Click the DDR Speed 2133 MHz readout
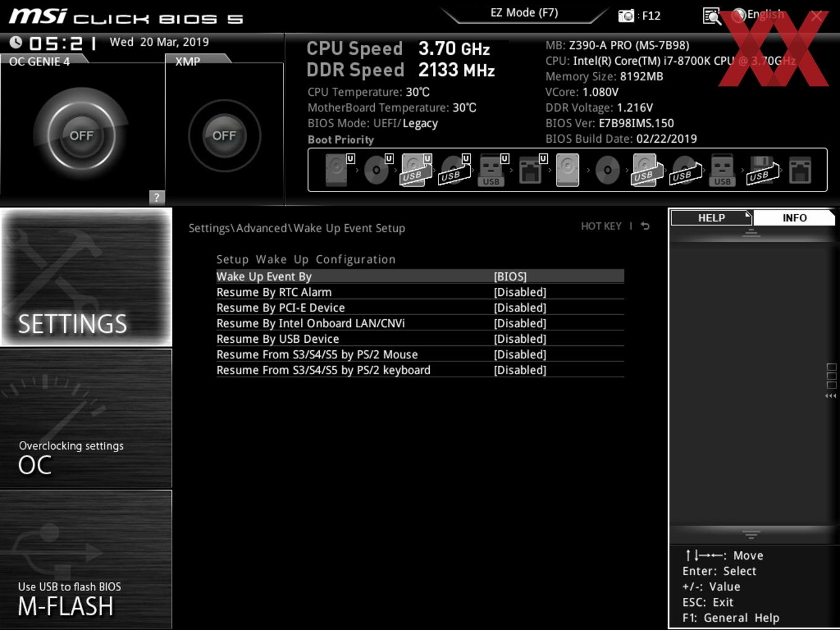840x630 pixels. pos(401,70)
